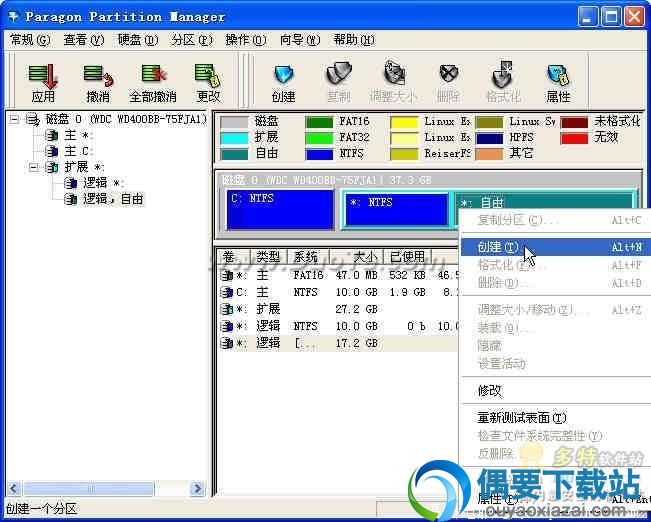Sort by the 大小 column header
651x522 pixels.
[356, 257]
